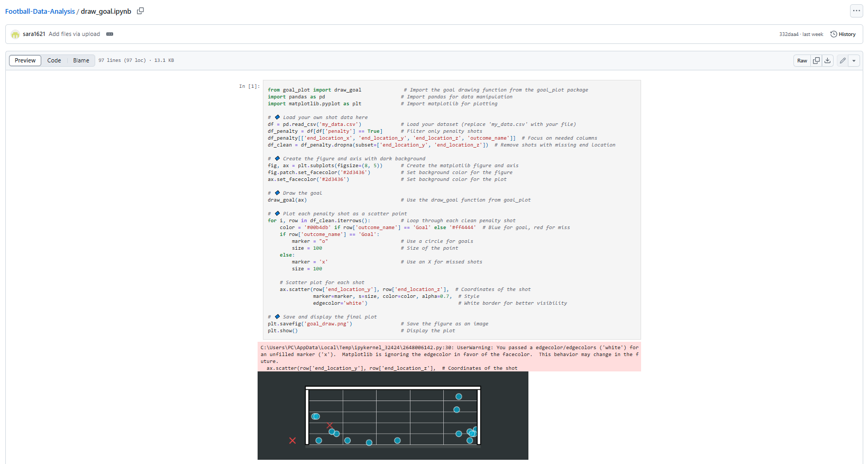Image resolution: width=868 pixels, height=464 pixels.
Task: Click the goal plot output image
Action: tap(392, 415)
